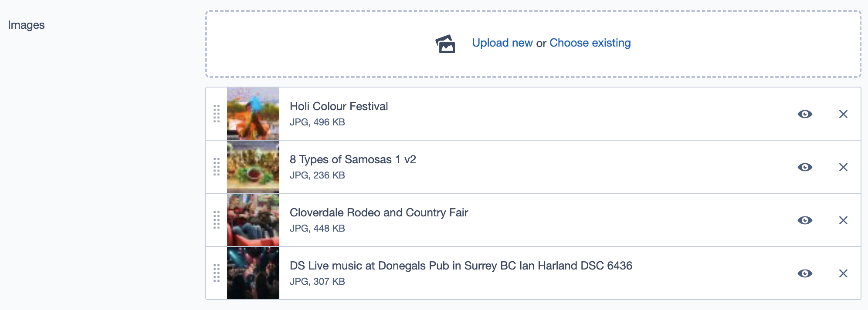
Task: Click the Upload new link
Action: pyautogui.click(x=502, y=43)
